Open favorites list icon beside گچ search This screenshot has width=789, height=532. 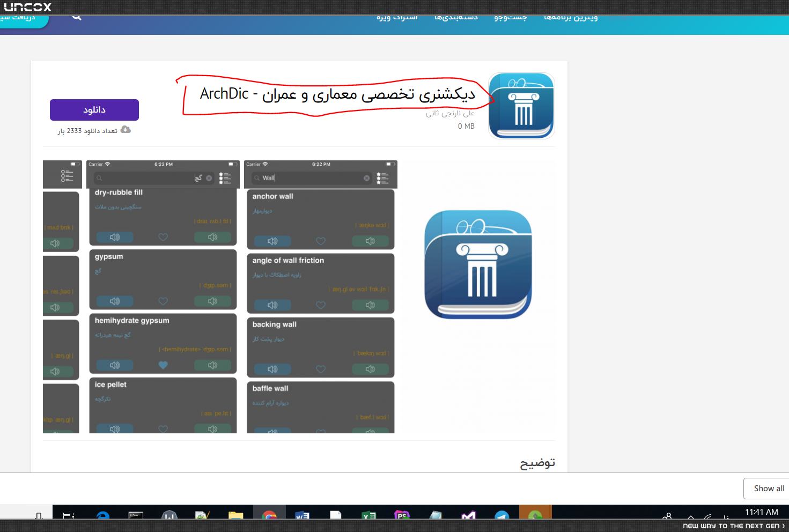pos(225,178)
